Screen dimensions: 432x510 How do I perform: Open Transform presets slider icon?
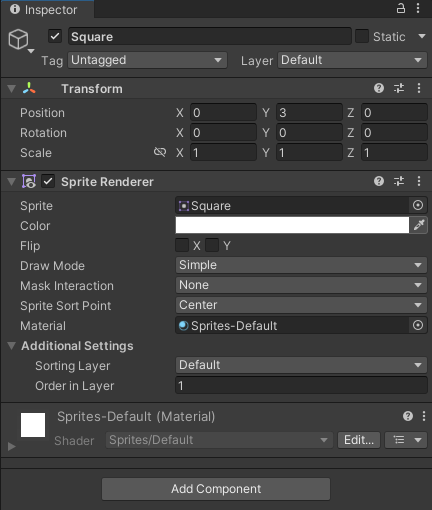coord(399,88)
